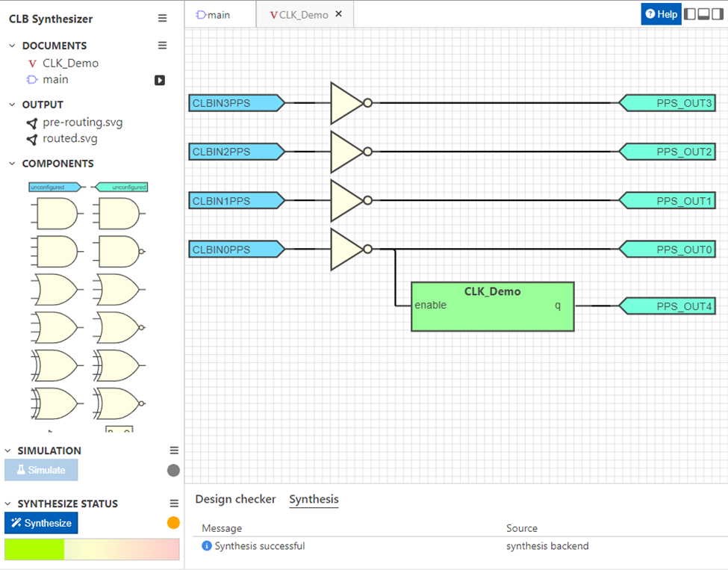Collapse the DOCUMENTS section
The image size is (728, 570).
pyautogui.click(x=13, y=46)
